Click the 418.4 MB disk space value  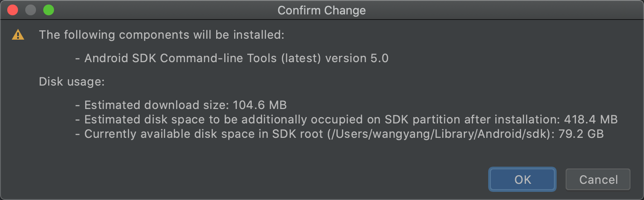[x=590, y=120]
